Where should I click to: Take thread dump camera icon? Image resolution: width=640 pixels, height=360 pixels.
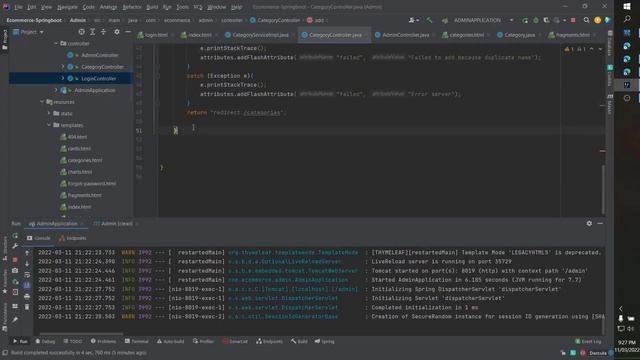[15, 271]
